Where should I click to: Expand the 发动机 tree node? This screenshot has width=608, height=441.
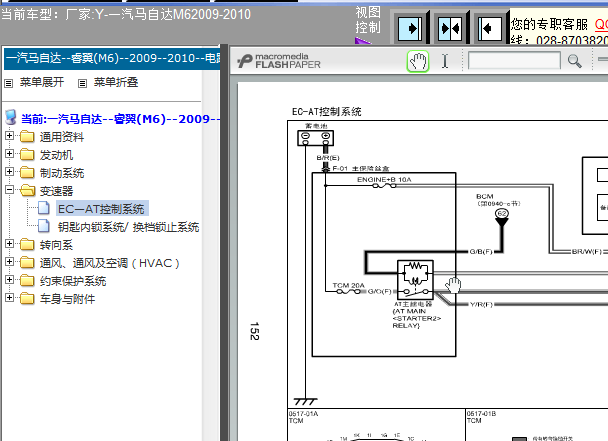click(10, 154)
